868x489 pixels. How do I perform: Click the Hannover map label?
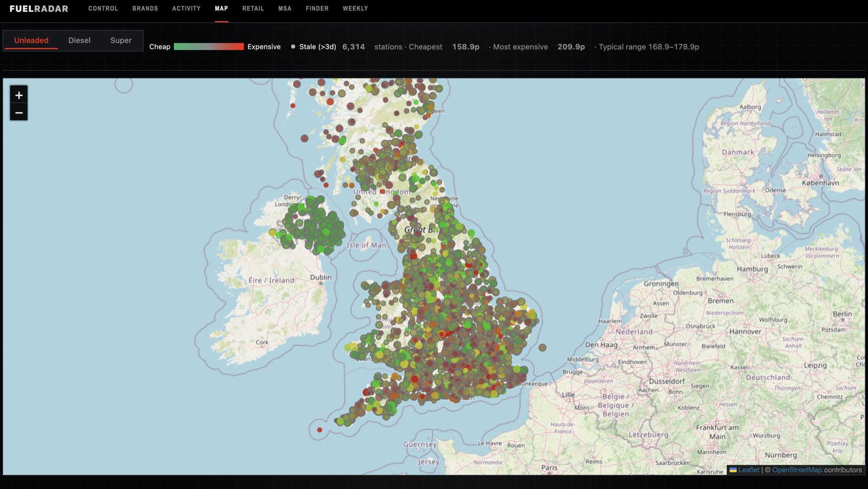(745, 331)
